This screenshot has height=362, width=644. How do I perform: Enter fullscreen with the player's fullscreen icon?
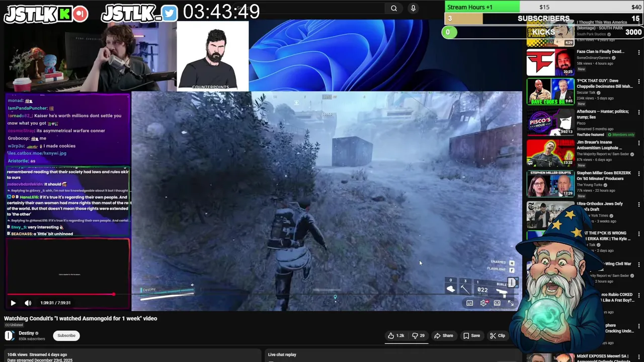point(511,303)
